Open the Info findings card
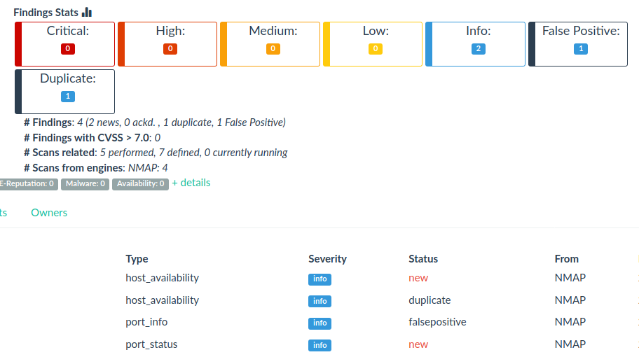Viewport: 639px width, 364px height. 476,44
